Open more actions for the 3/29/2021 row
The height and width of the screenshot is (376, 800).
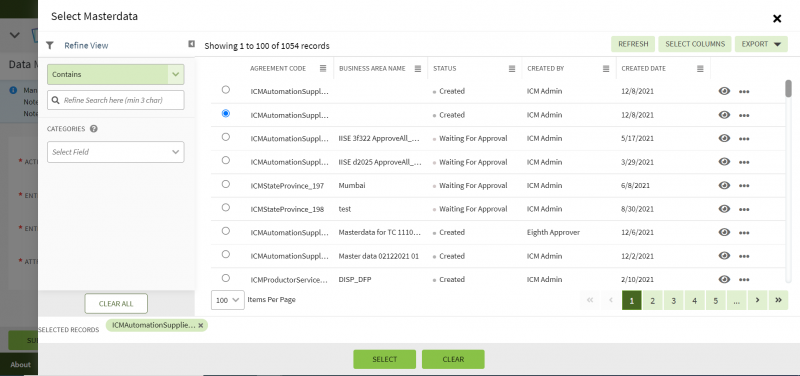click(x=744, y=162)
